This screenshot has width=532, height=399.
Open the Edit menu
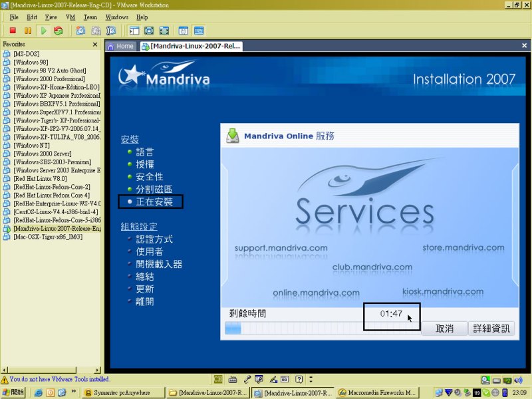32,17
